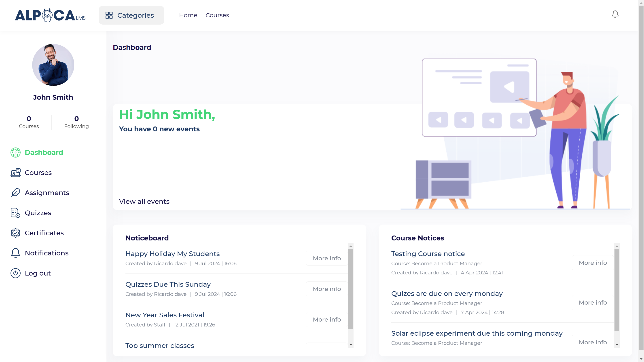Click the Notifications bell icon in sidebar
The image size is (644, 362).
click(15, 253)
